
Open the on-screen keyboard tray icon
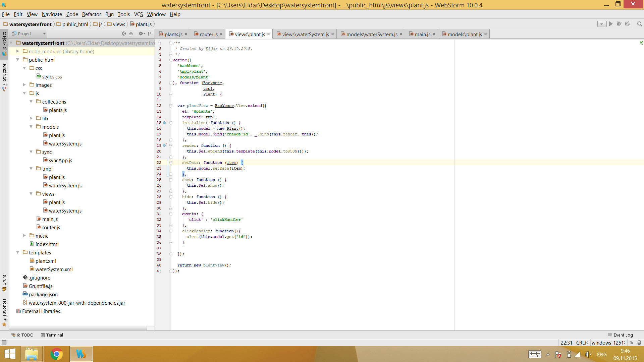pos(535,354)
